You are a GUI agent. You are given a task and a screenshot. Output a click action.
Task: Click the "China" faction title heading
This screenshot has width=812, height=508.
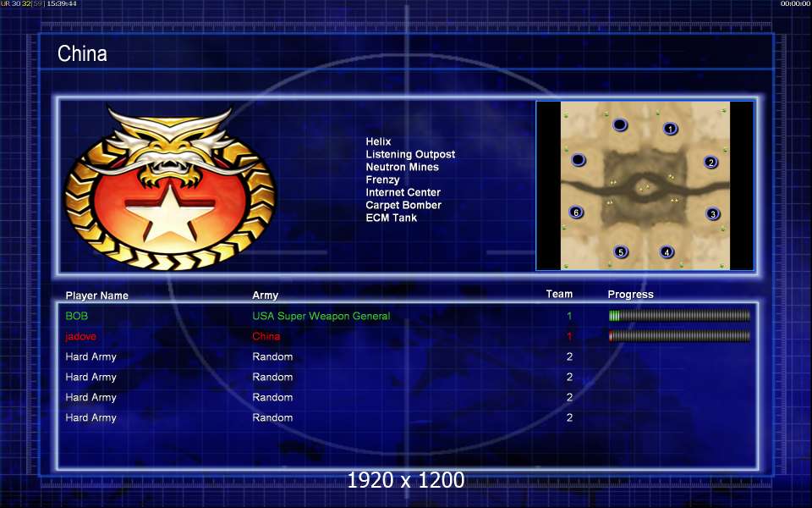[x=82, y=53]
